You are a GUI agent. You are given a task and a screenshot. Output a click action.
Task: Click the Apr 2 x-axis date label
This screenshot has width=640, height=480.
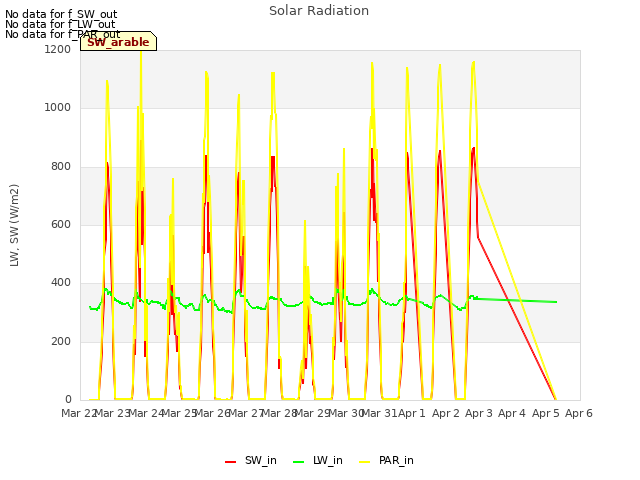point(446,413)
